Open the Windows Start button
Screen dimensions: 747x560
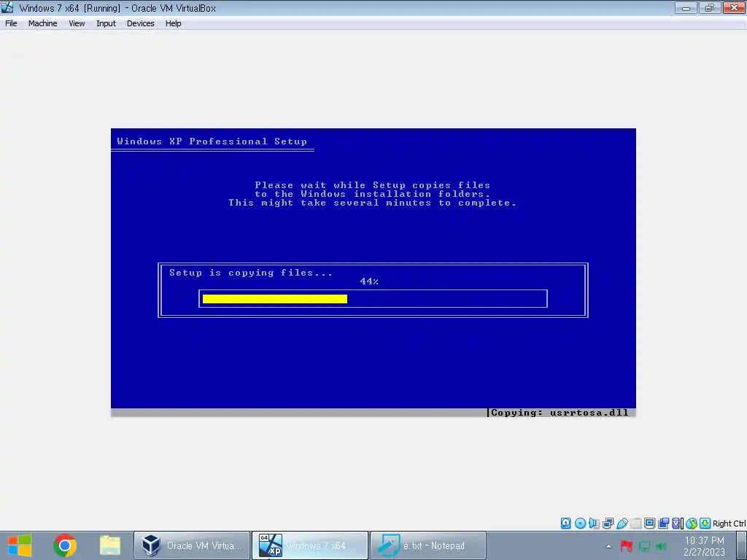[19, 545]
